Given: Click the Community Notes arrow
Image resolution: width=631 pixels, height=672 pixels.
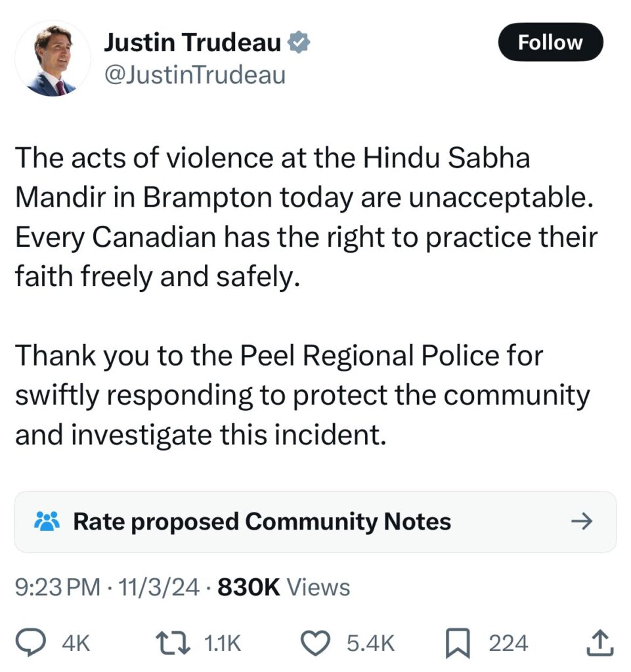Looking at the screenshot, I should pyautogui.click(x=582, y=522).
